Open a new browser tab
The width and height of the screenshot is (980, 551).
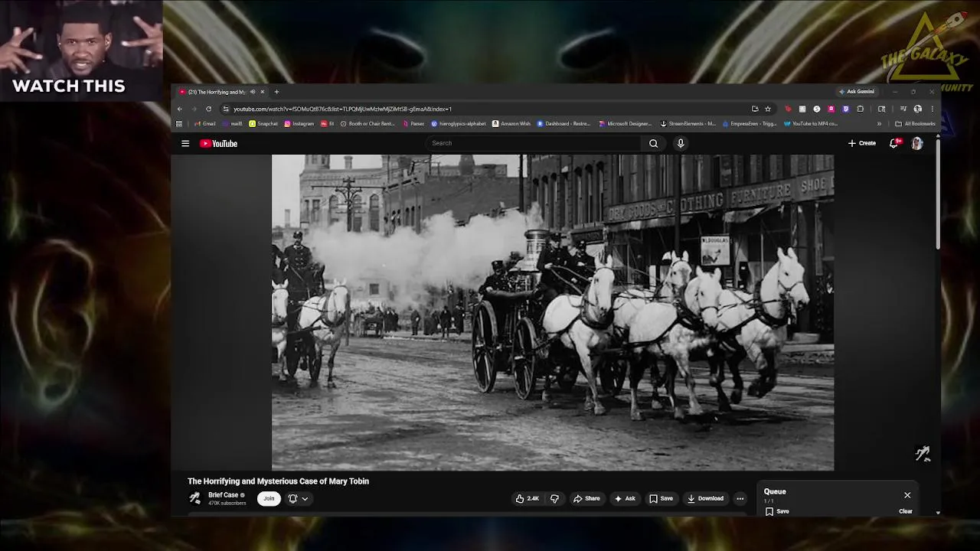click(276, 92)
